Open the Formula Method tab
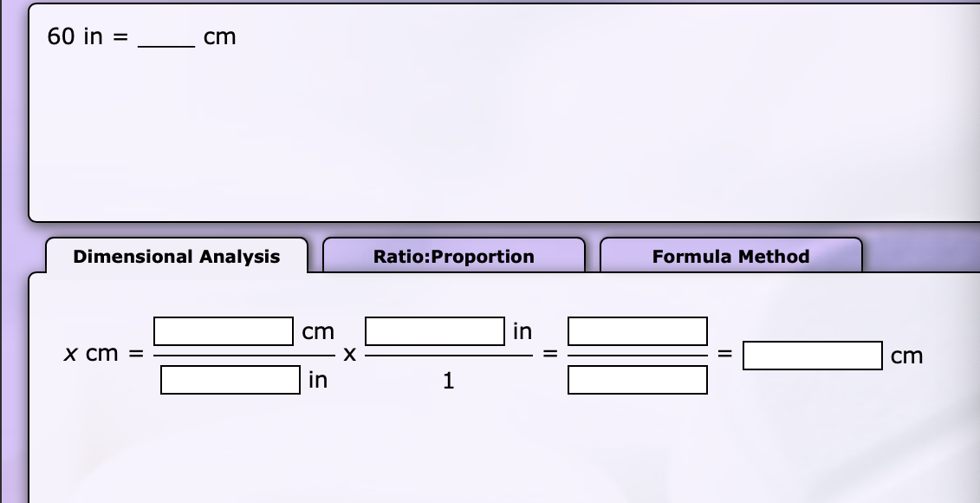Image resolution: width=980 pixels, height=503 pixels. click(x=731, y=257)
